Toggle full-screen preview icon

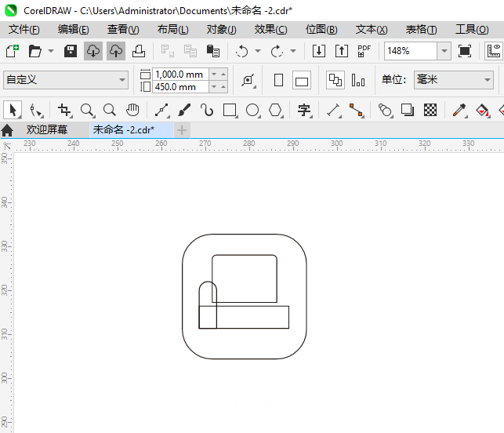click(x=465, y=51)
